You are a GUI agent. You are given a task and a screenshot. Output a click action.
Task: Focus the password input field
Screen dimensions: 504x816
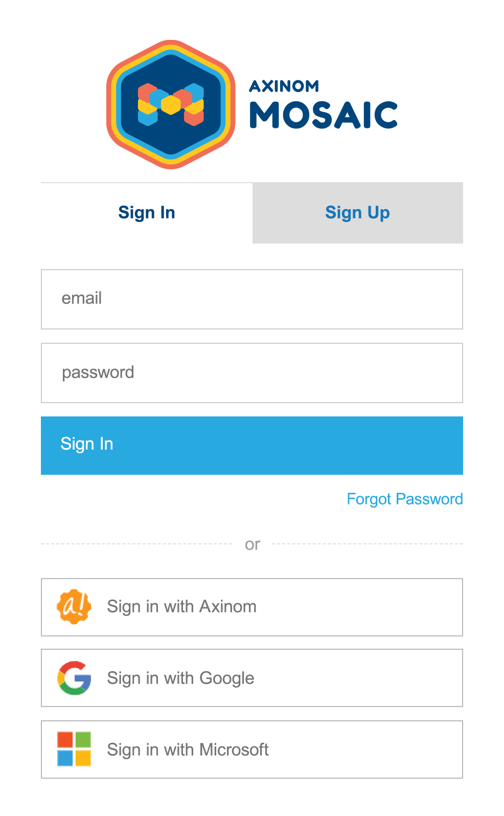point(252,373)
